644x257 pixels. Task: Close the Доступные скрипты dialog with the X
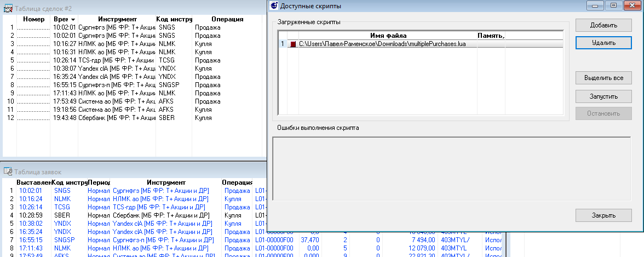pyautogui.click(x=632, y=5)
